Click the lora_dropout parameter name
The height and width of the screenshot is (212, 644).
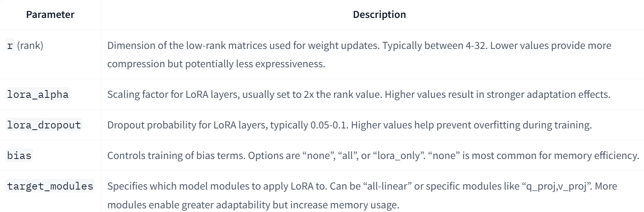(x=44, y=125)
